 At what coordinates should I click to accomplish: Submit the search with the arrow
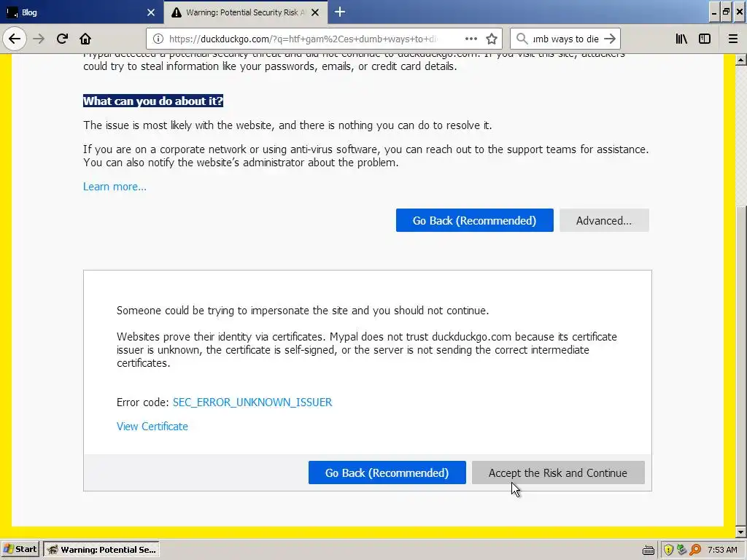click(609, 39)
